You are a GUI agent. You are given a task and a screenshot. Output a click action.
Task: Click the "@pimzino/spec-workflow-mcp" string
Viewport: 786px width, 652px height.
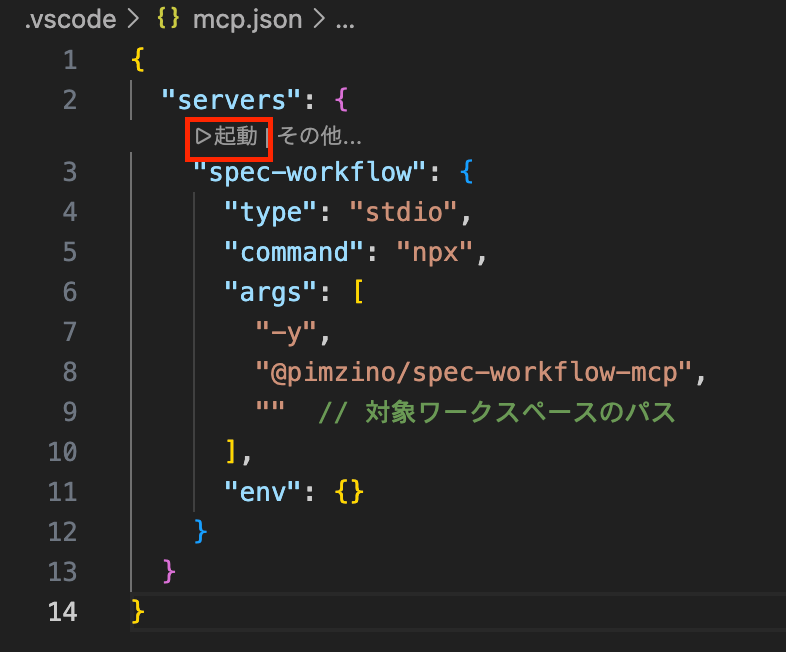pyautogui.click(x=474, y=372)
